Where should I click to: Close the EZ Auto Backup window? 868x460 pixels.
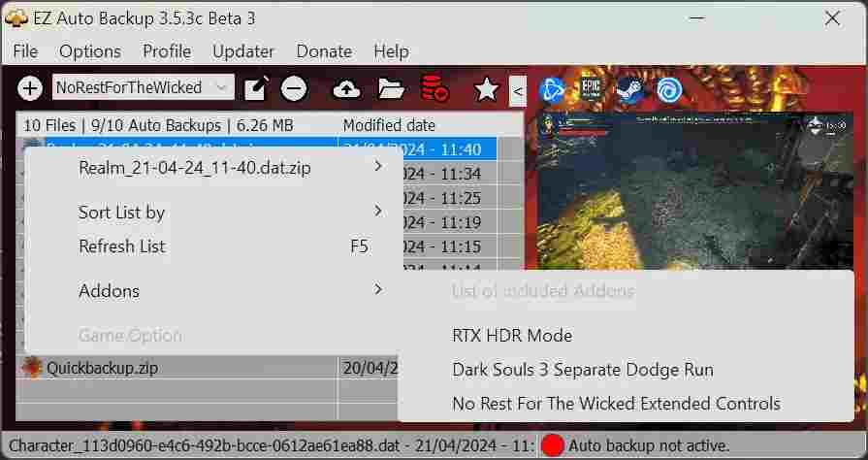pos(832,18)
